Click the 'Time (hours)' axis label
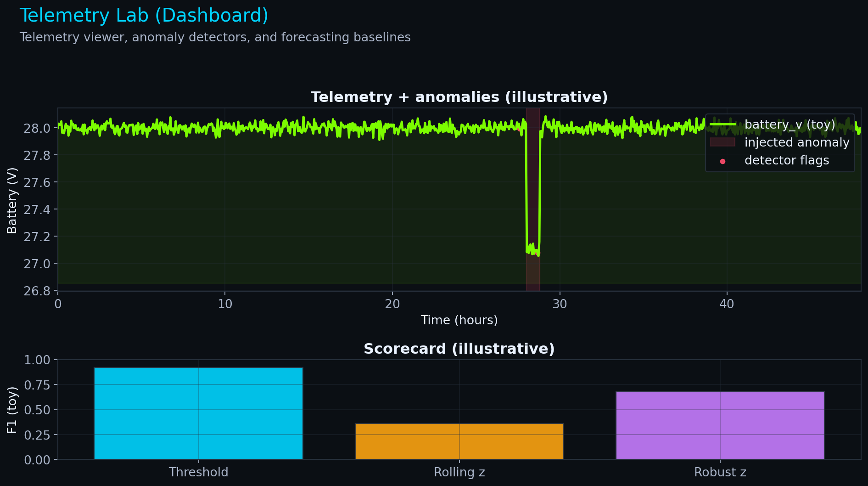 459,320
